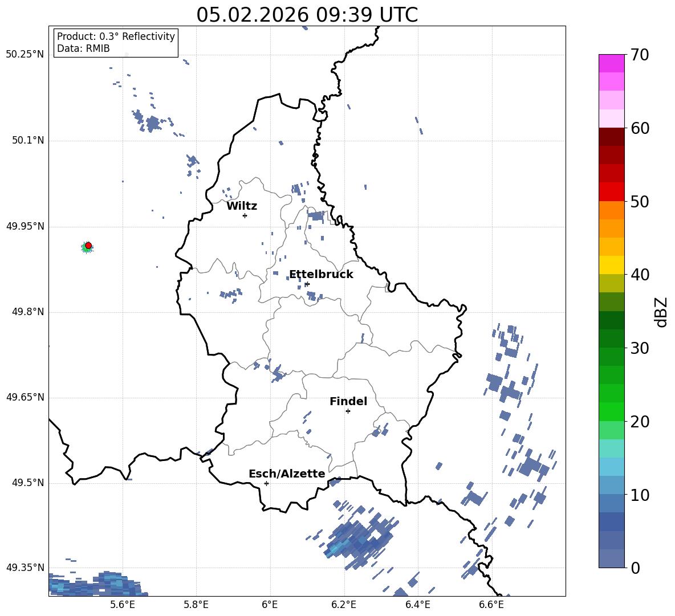This screenshot has height=616, width=675.
Task: Click the Findel city label
Action: click(x=348, y=401)
